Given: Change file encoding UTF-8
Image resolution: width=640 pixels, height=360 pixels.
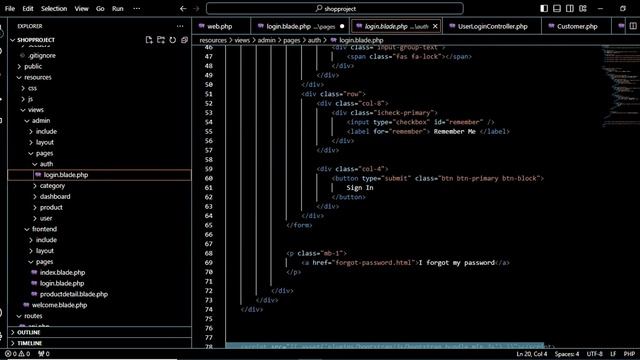Looking at the screenshot, I should 594,354.
